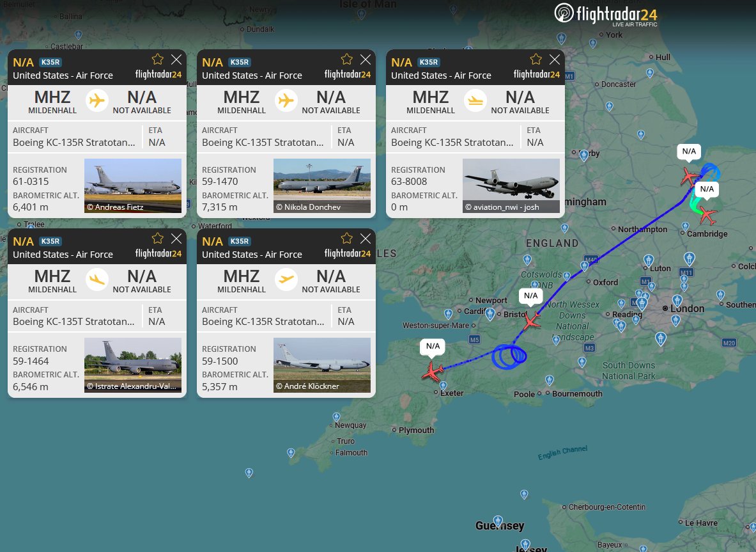The height and width of the screenshot is (552, 756).
Task: Open aircraft photo by André Klöckner
Action: pos(322,365)
